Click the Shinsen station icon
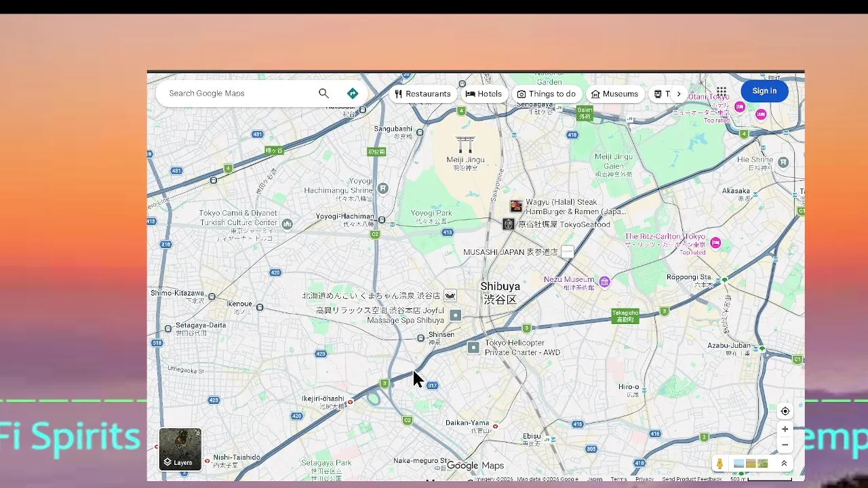Image resolution: width=868 pixels, height=488 pixels. [420, 338]
